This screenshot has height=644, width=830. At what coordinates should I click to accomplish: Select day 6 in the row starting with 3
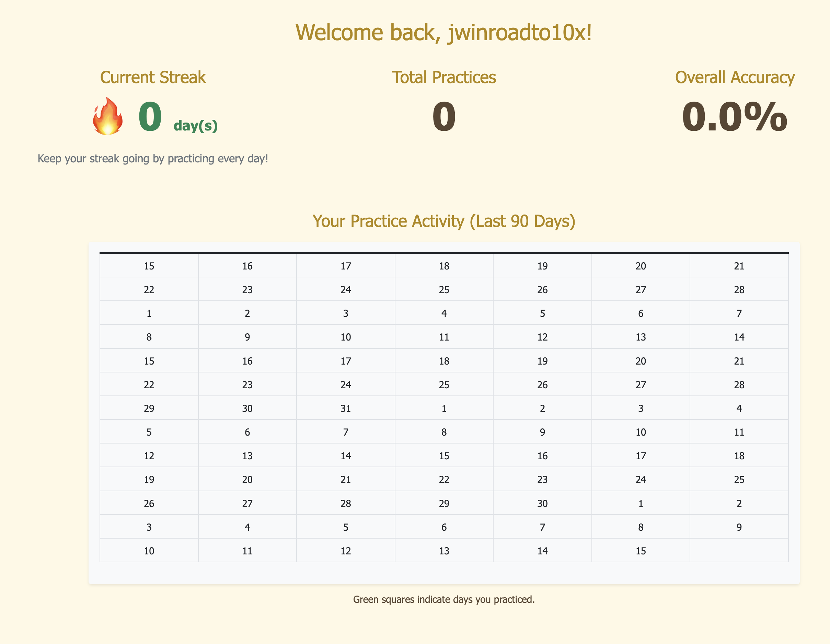[444, 527]
